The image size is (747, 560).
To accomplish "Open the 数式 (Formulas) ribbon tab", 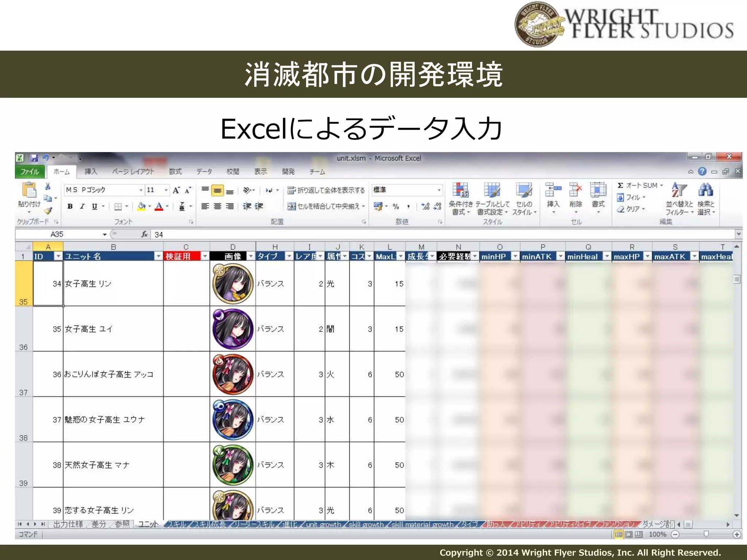I will (175, 171).
